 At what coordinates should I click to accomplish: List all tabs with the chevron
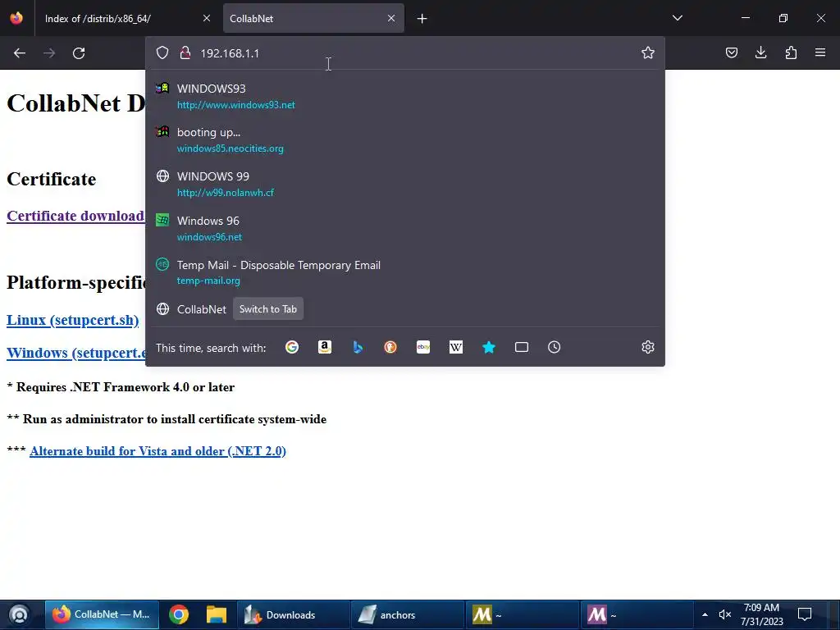click(x=677, y=18)
